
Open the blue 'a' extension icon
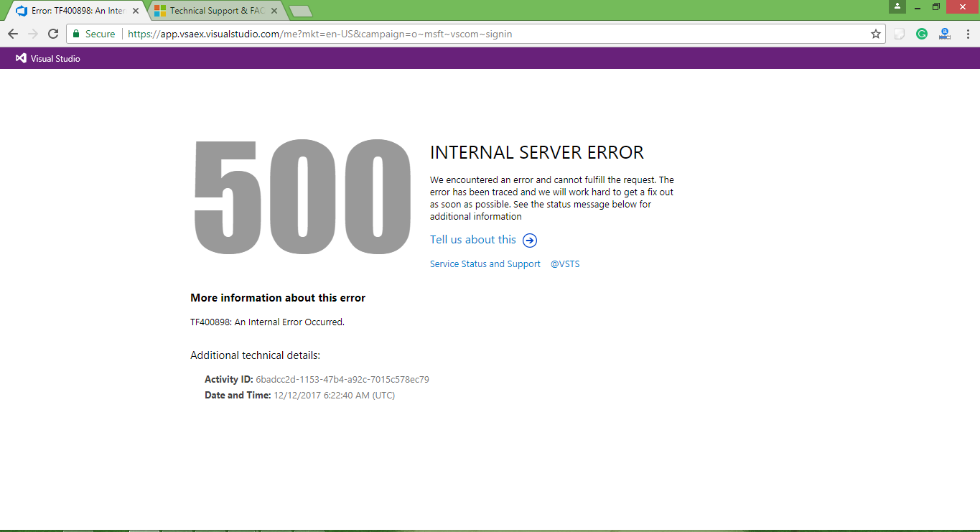(945, 34)
